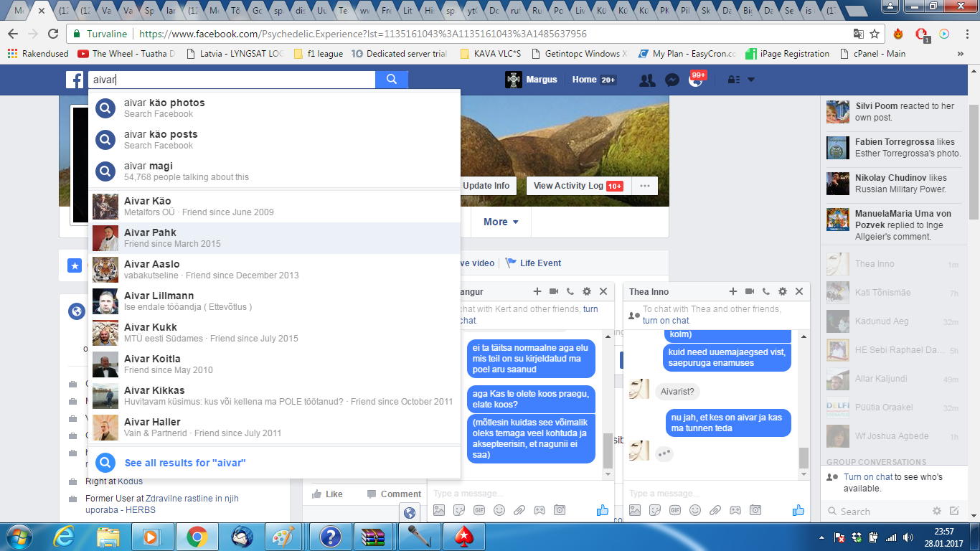Open View Activity Log button
This screenshot has height=551, width=980.
point(578,186)
